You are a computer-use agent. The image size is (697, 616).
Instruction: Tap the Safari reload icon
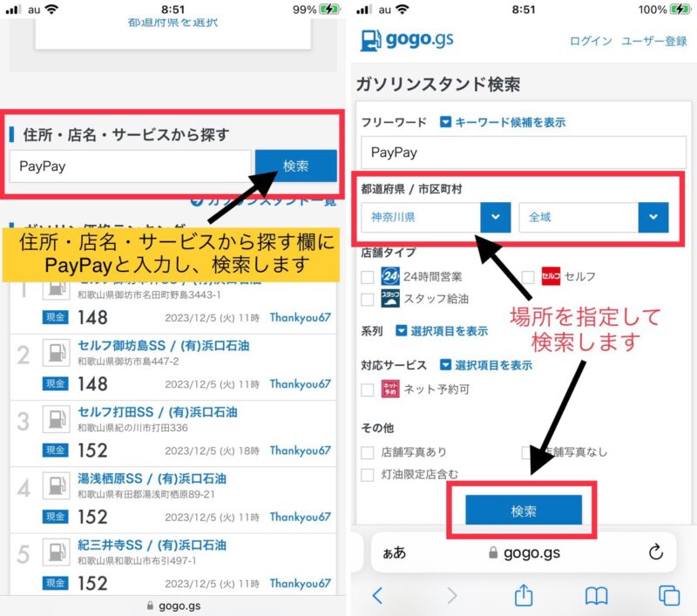click(x=656, y=552)
